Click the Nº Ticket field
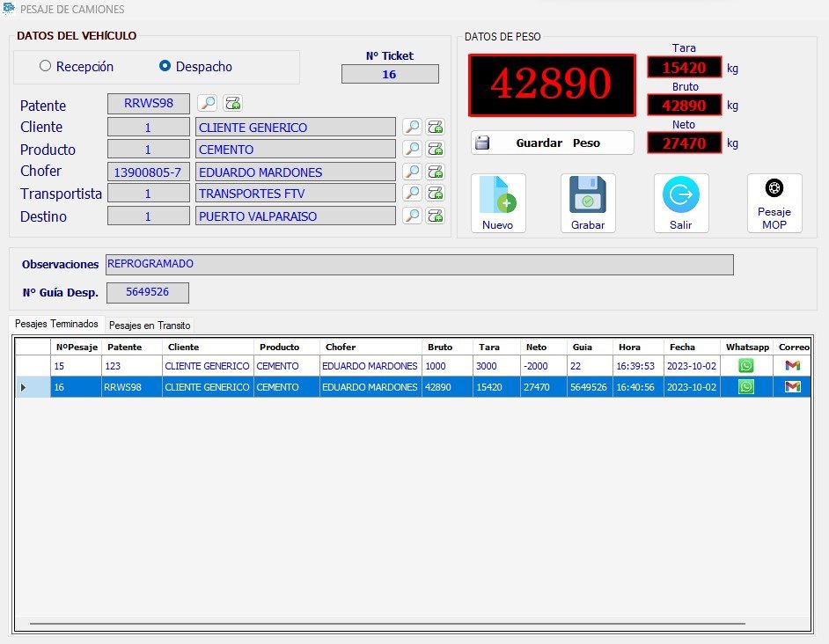Viewport: 829px width, 644px height. click(390, 74)
